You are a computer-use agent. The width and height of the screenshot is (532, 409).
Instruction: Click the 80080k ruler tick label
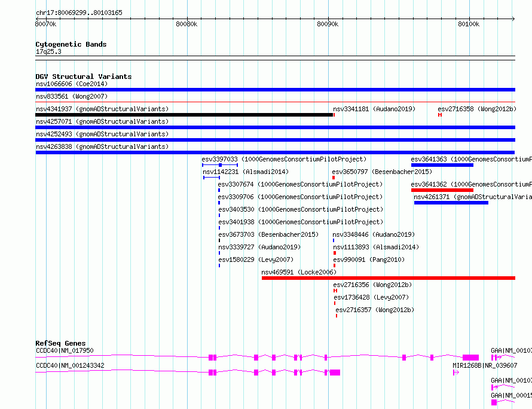186,24
